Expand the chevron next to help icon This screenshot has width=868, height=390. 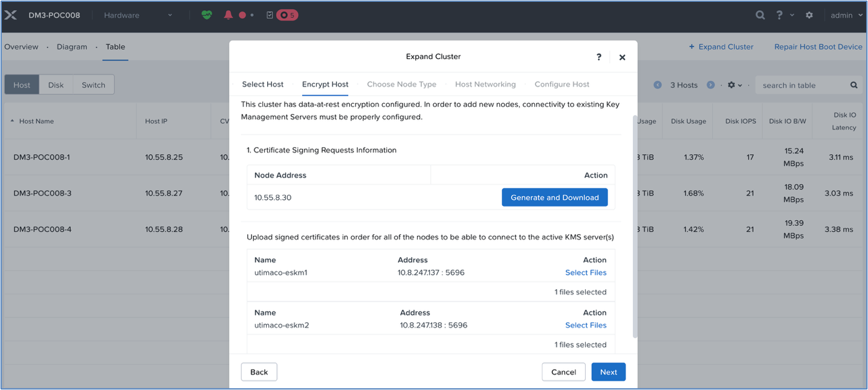pyautogui.click(x=792, y=15)
